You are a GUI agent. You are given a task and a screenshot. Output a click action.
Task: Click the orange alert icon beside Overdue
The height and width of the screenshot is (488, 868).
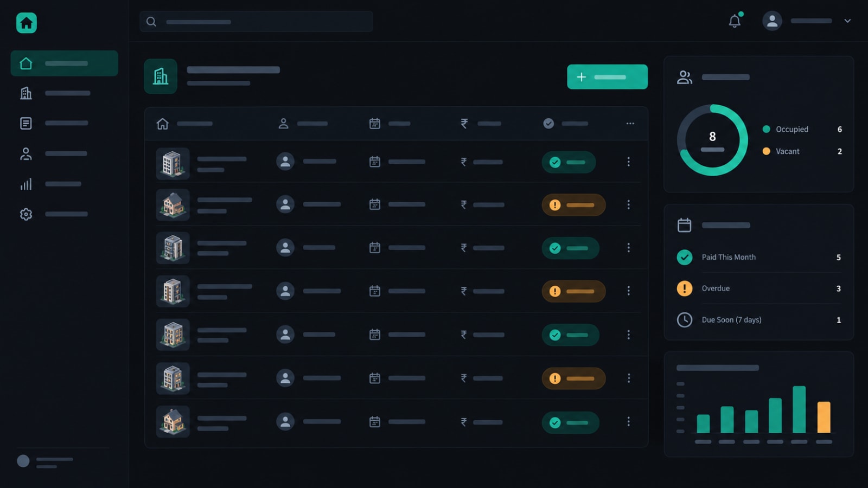point(685,288)
